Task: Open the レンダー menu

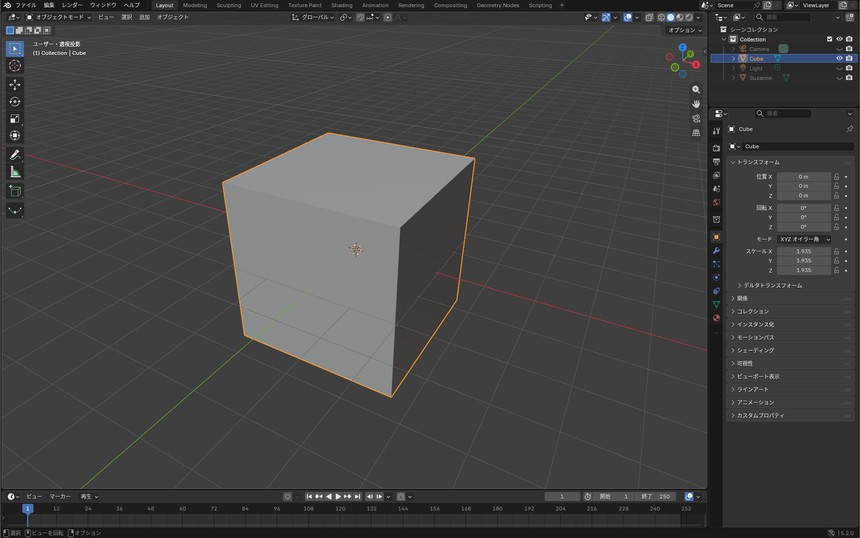Action: tap(72, 5)
